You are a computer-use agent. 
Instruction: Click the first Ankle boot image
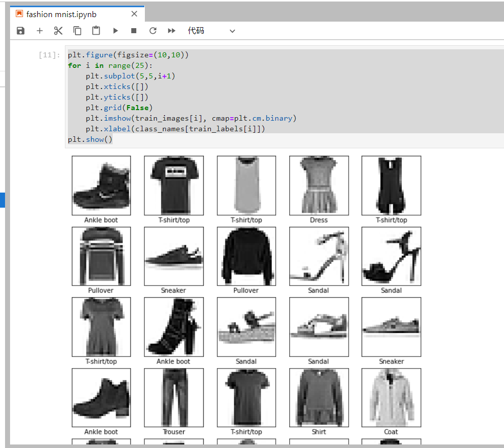point(101,186)
